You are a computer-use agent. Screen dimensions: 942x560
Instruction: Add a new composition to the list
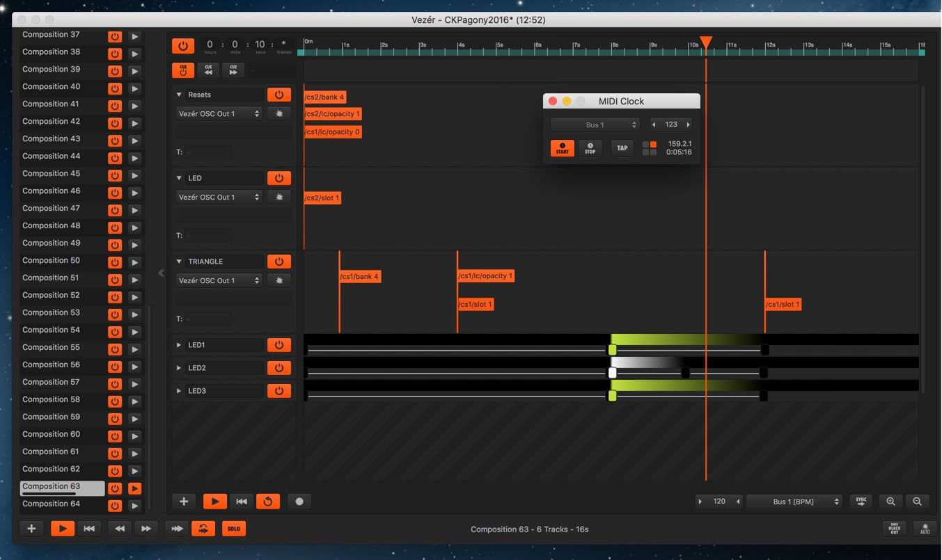[31, 529]
